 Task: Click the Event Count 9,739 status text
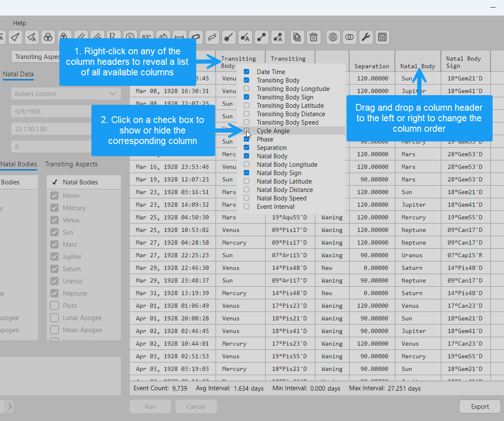pos(160,388)
